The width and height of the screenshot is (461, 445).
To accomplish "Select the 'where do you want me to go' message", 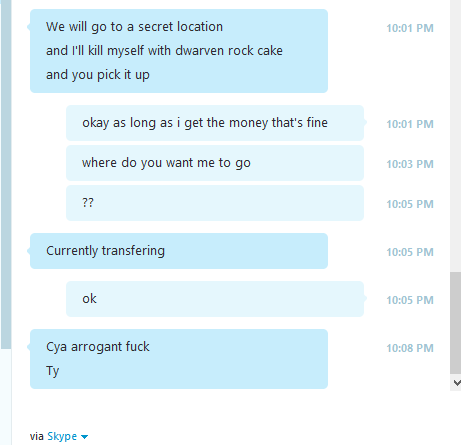I will 215,163.
